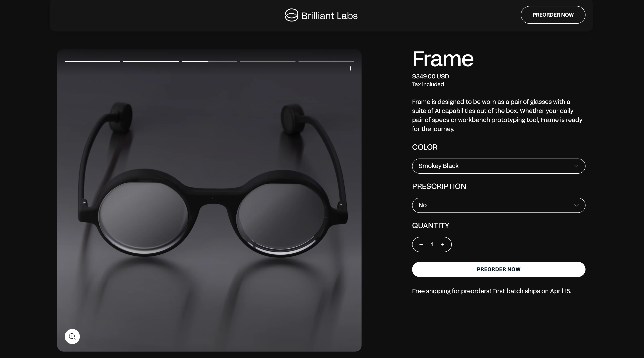This screenshot has width=644, height=358.
Task: Open the PRESCRIPTION dropdown showing No
Action: (x=498, y=205)
